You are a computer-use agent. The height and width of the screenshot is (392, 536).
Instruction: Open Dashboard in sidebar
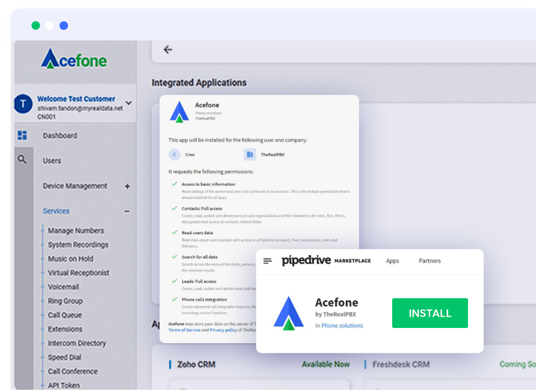(x=60, y=136)
